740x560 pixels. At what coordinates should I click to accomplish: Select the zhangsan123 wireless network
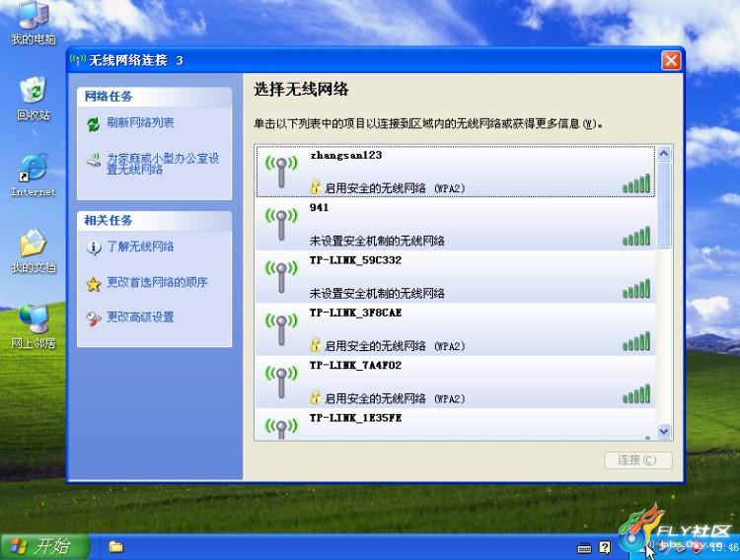(456, 172)
